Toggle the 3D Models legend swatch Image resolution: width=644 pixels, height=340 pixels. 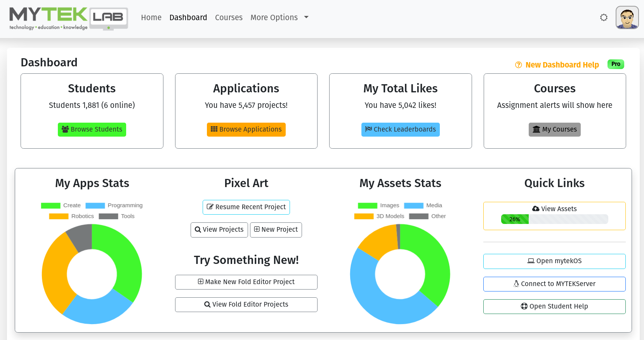point(364,217)
